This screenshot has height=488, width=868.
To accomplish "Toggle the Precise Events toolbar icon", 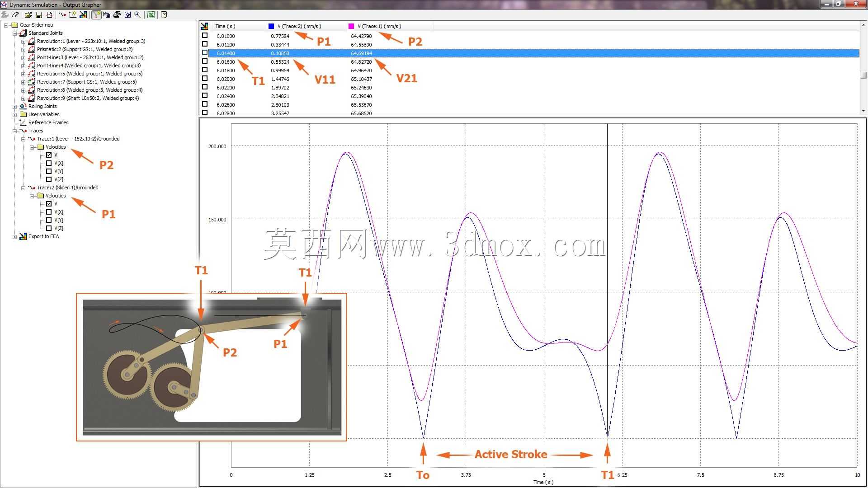I will click(x=96, y=14).
